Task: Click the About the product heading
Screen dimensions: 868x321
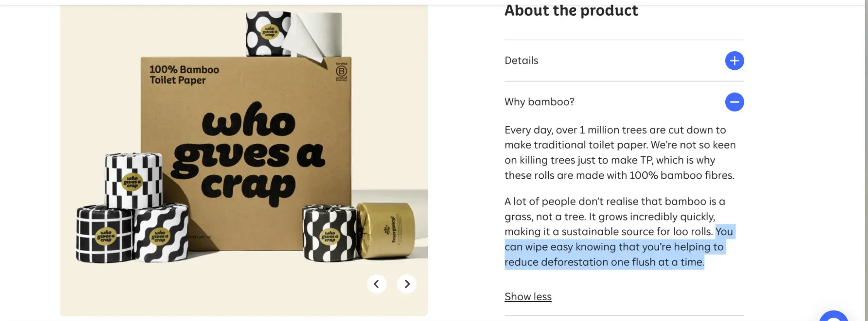Action: point(571,10)
